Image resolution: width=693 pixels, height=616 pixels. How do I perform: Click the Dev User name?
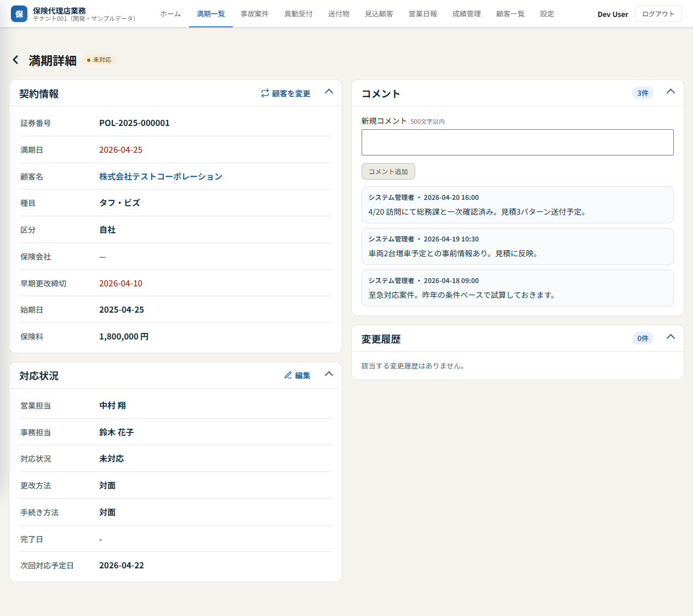613,14
